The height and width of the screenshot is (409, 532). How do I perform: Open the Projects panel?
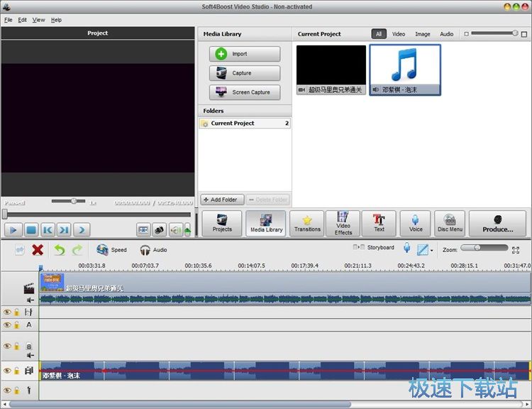222,223
